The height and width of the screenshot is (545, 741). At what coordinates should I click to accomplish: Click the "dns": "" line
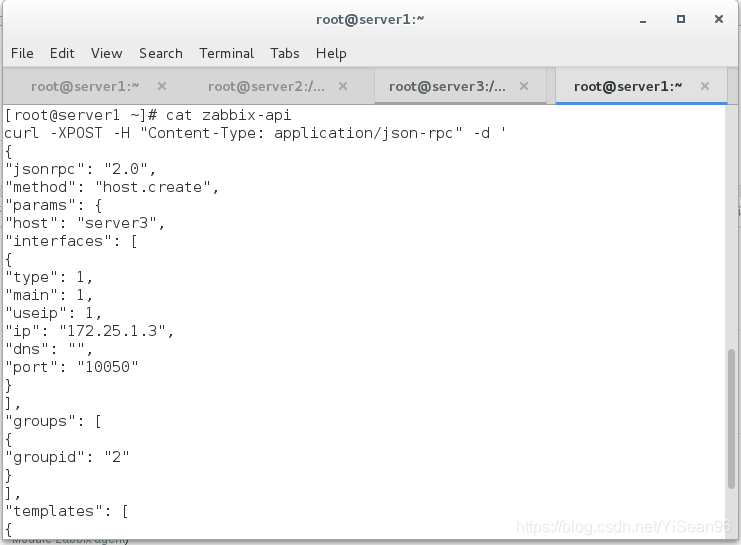tap(49, 349)
